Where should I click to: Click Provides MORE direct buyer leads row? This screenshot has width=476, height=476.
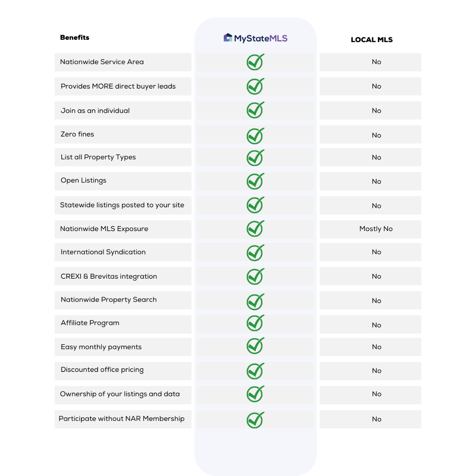[118, 86]
